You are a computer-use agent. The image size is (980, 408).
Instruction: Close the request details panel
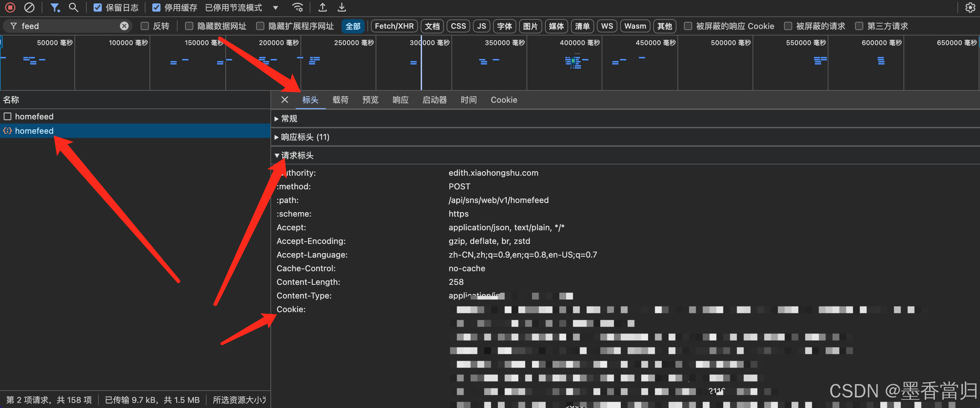click(x=284, y=100)
